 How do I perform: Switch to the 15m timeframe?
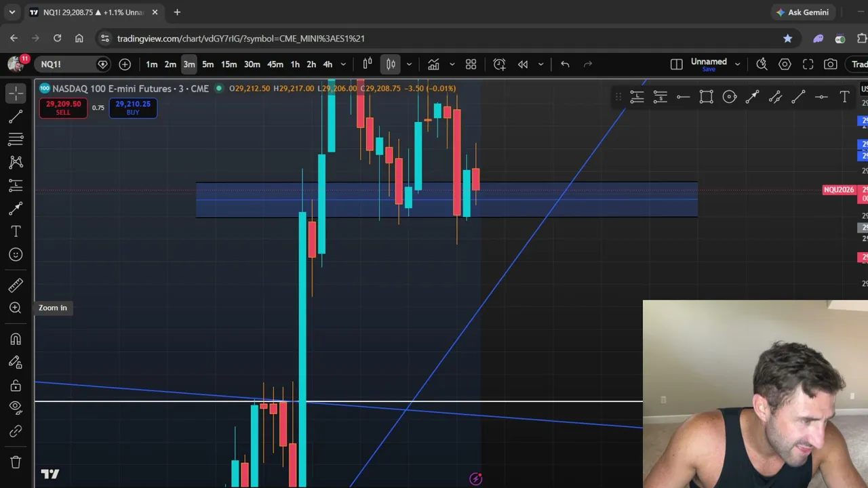pos(229,64)
